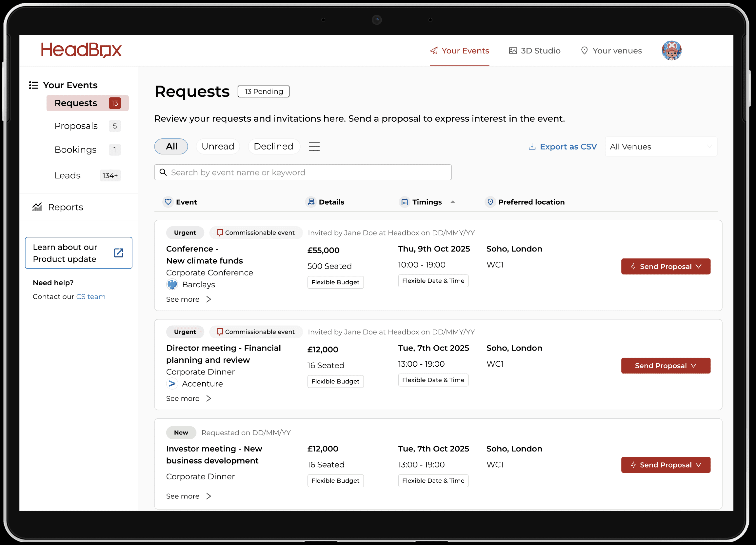This screenshot has width=756, height=545.
Task: Toggle the Declined filter
Action: (273, 146)
